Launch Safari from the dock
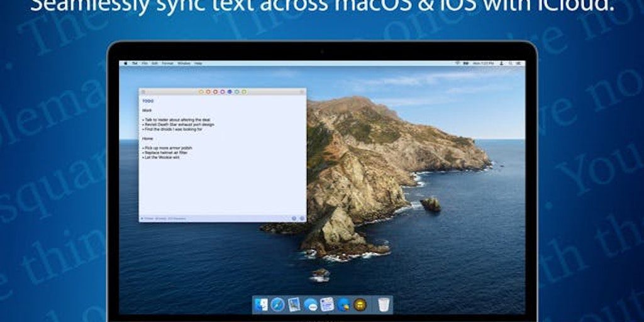The height and width of the screenshot is (322, 644). coord(277,305)
